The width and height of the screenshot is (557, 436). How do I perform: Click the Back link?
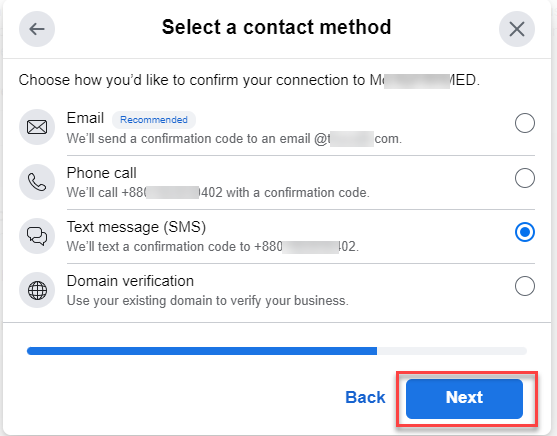[365, 397]
